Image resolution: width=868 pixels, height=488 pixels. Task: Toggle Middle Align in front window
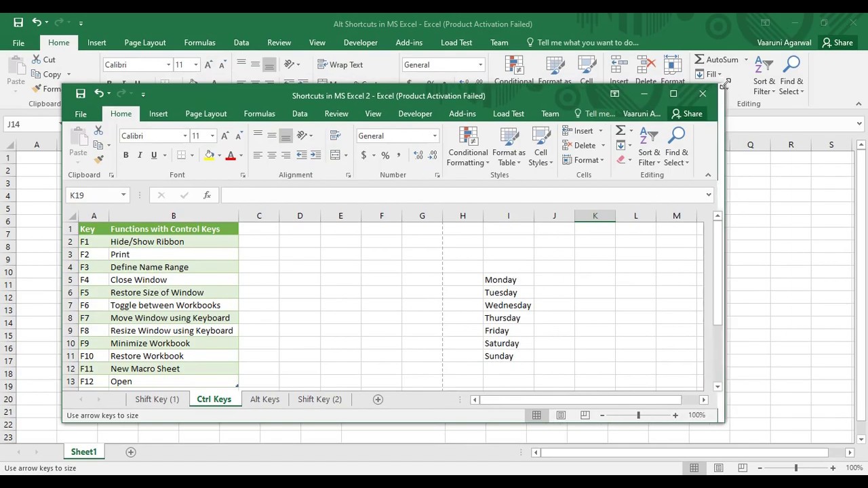272,136
